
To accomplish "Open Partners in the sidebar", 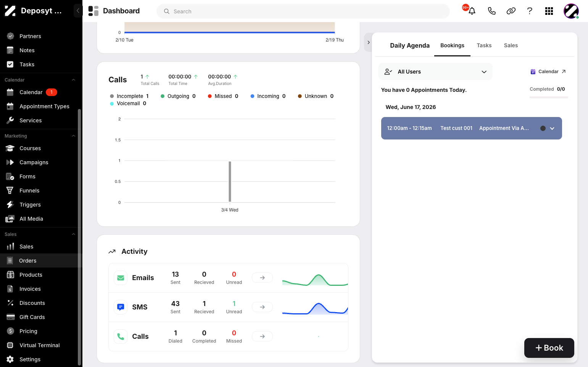I will pyautogui.click(x=41, y=36).
